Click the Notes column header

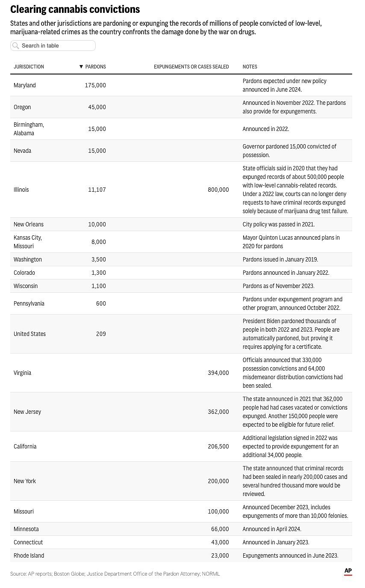250,67
